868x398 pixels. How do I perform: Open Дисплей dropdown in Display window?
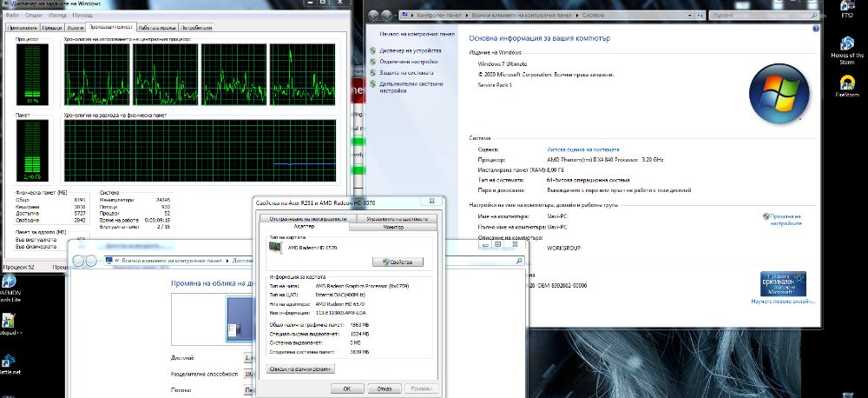(x=247, y=358)
